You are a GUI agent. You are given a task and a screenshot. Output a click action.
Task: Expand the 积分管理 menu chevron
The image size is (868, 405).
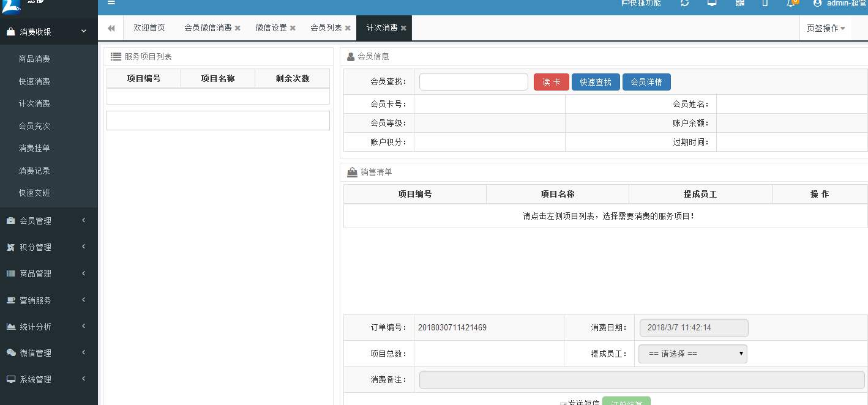pyautogui.click(x=84, y=247)
